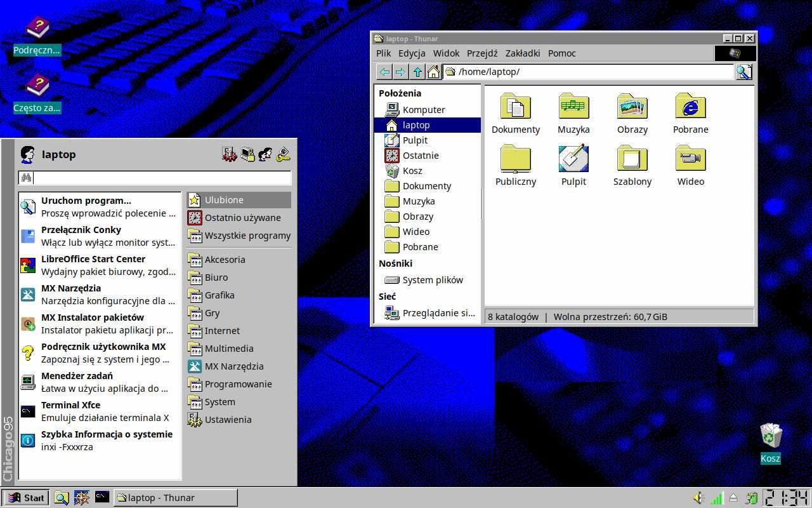
Task: Open the Multimedia category
Action: click(239, 349)
